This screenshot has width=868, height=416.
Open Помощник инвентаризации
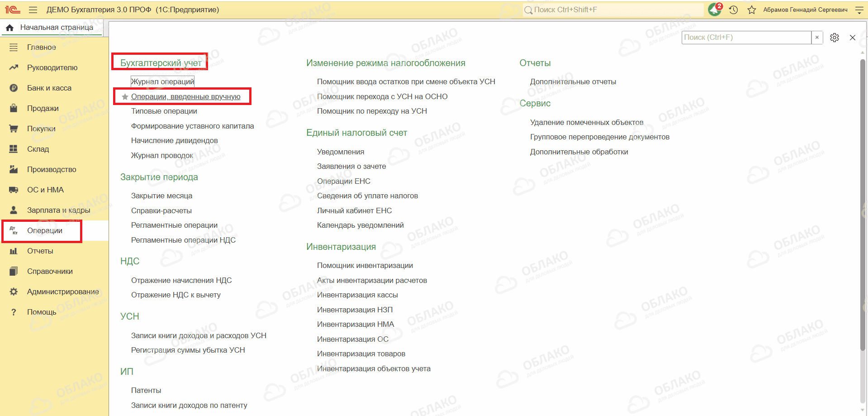tap(365, 265)
